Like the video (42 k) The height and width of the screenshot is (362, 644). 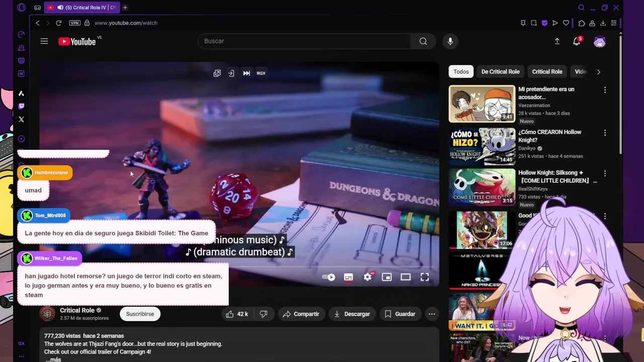(236, 314)
